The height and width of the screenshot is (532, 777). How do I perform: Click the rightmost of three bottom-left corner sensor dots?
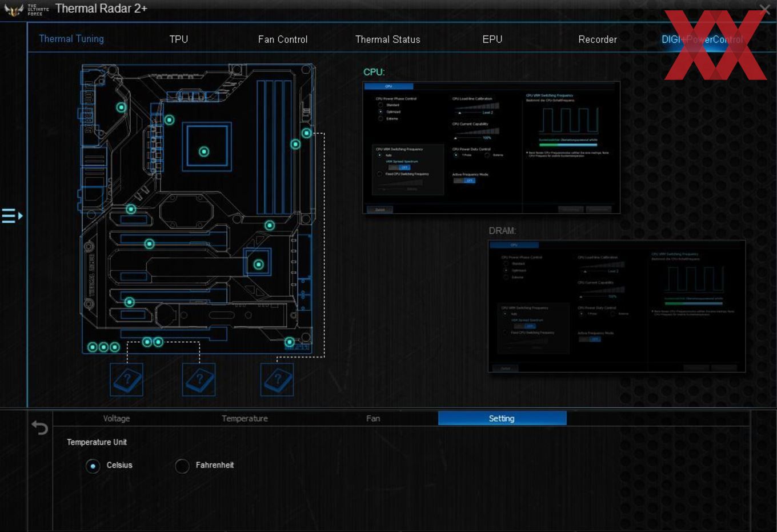[115, 347]
